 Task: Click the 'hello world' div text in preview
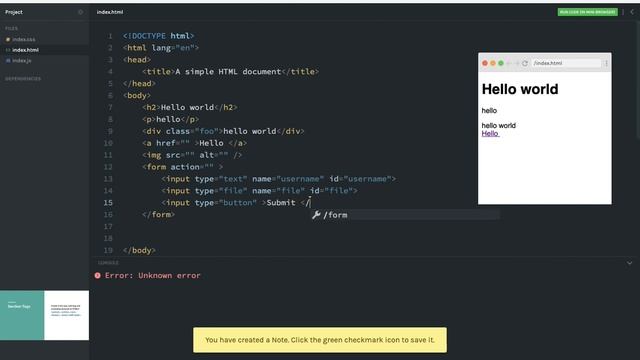point(498,125)
